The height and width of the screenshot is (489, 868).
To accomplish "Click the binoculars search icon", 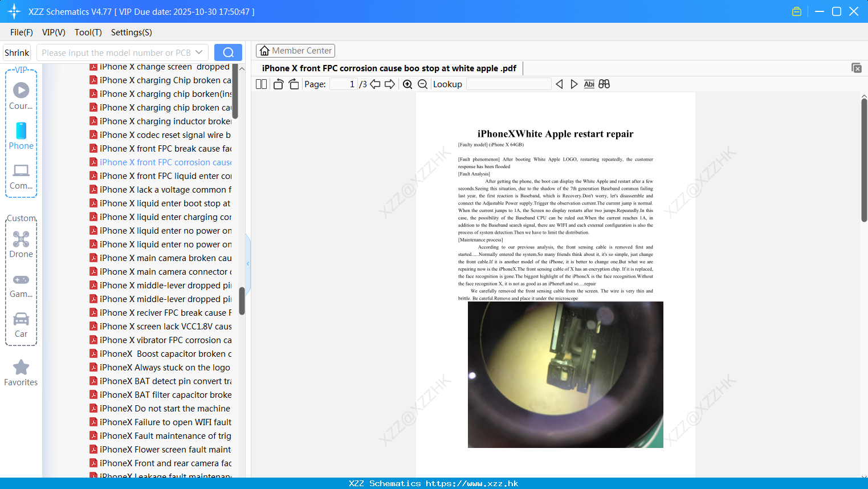I will coord(604,84).
